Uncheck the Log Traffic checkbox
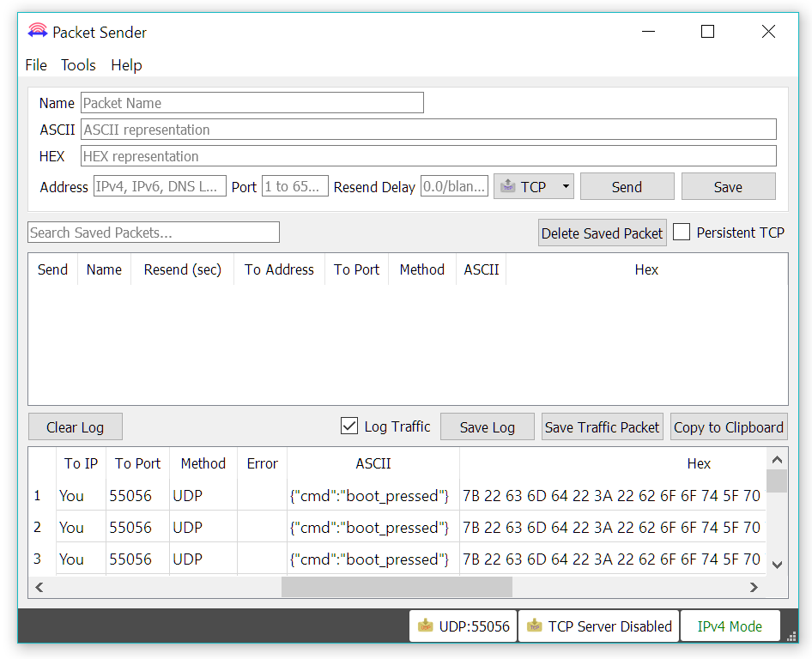Viewport: 812px width, 659px height. [x=349, y=426]
